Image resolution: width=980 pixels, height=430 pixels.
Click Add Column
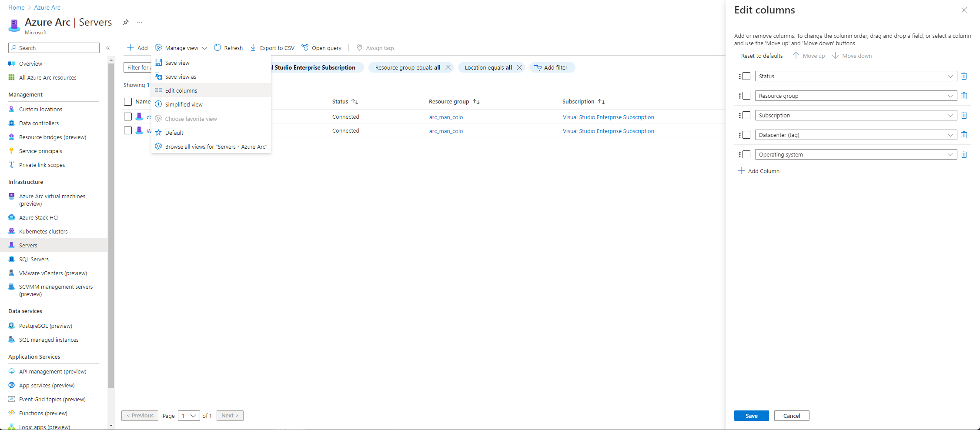759,171
